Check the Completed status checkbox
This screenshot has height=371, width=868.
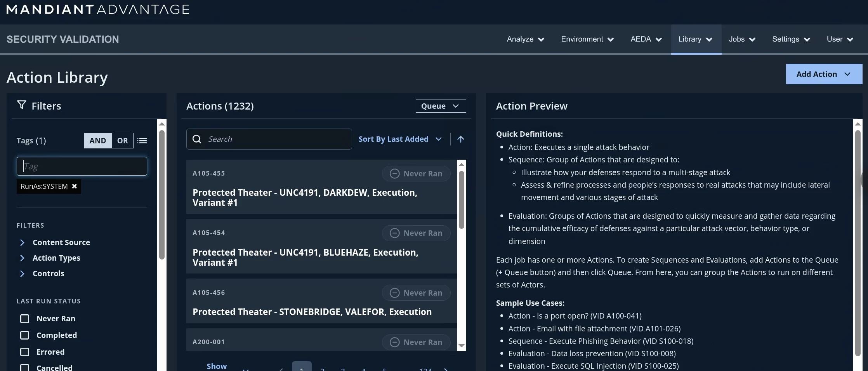pos(24,335)
